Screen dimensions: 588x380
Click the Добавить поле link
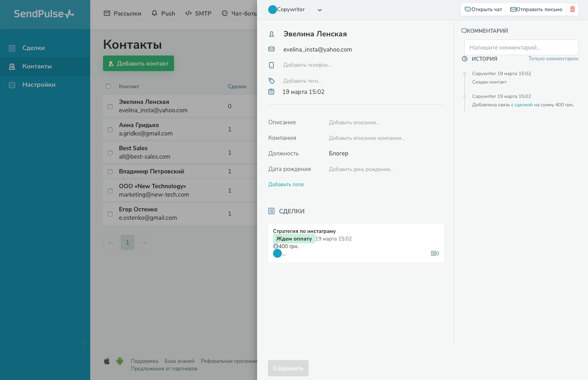[x=286, y=184]
